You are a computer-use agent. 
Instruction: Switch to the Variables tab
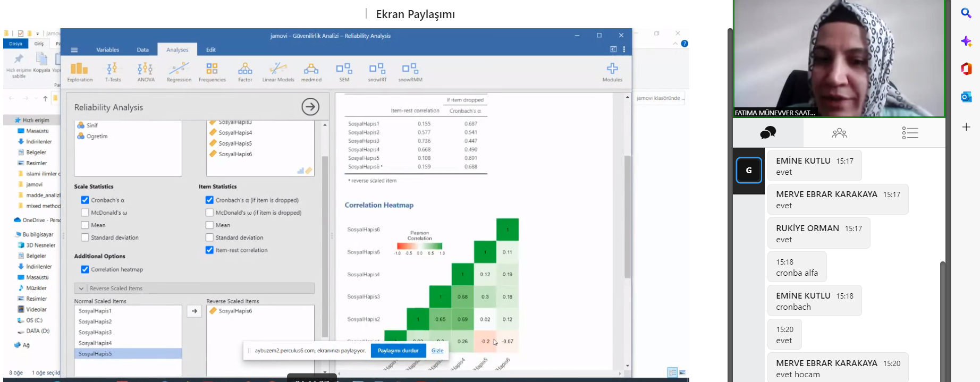tap(107, 50)
